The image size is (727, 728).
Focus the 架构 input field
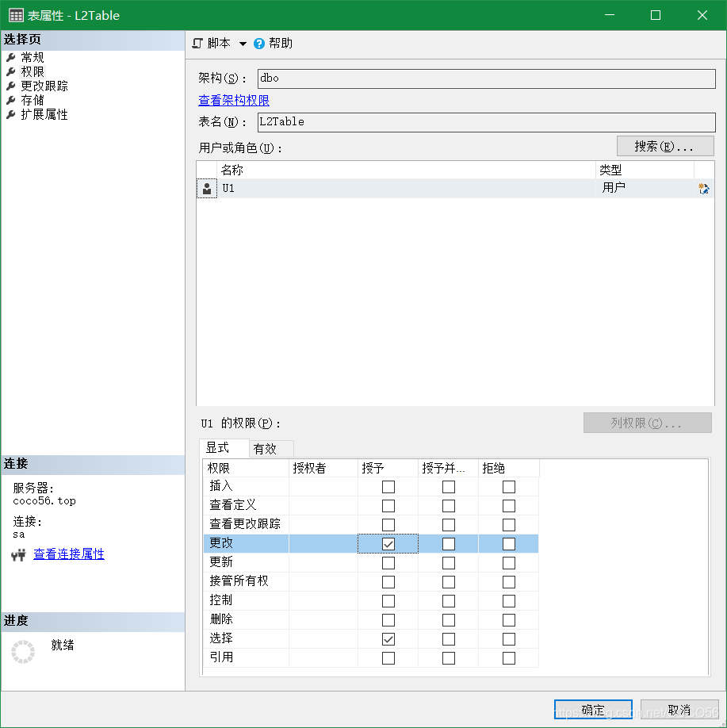tap(486, 79)
